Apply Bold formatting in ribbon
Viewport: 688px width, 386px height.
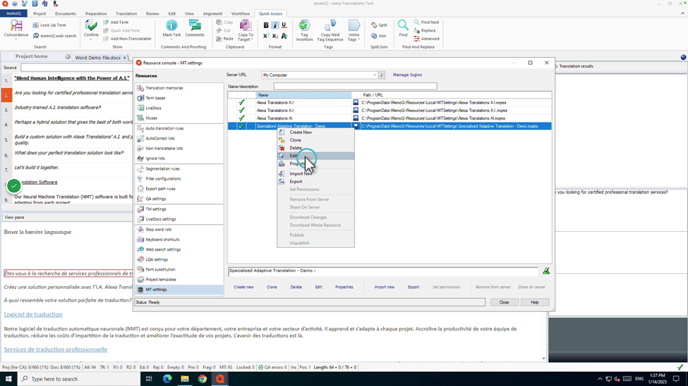[266, 25]
